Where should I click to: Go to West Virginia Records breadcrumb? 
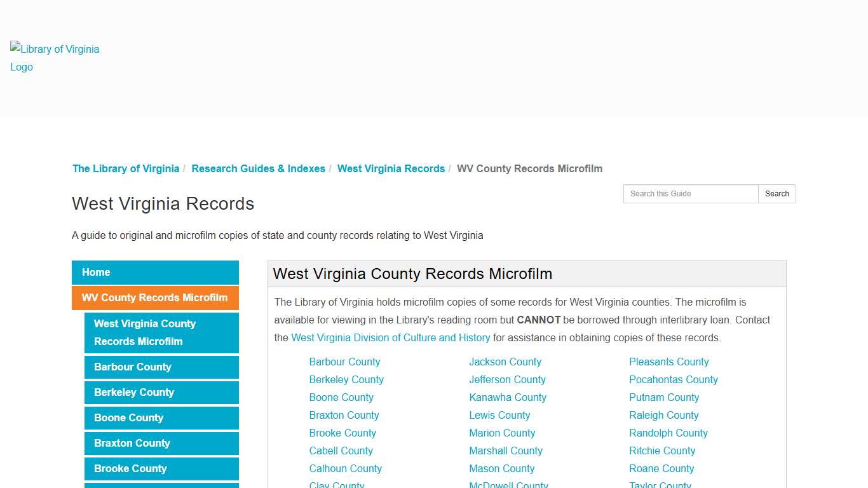coord(391,168)
